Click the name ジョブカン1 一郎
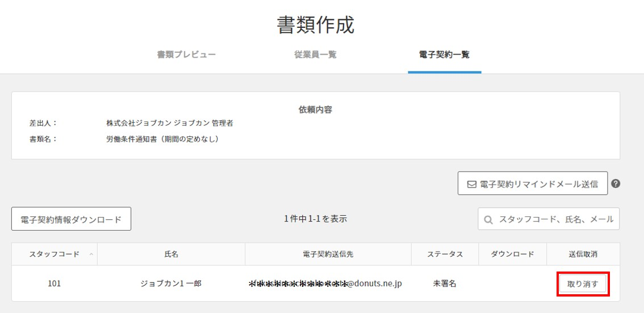The image size is (644, 313). tap(171, 283)
